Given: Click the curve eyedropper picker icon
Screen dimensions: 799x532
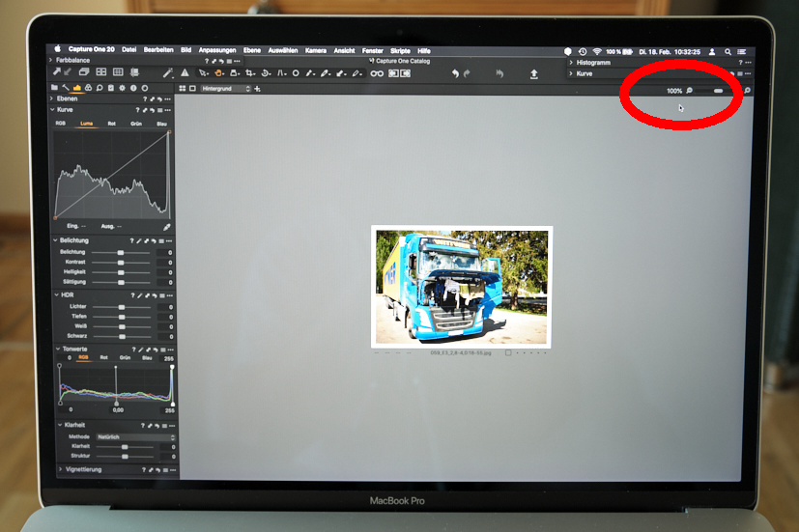Looking at the screenshot, I should tap(166, 226).
